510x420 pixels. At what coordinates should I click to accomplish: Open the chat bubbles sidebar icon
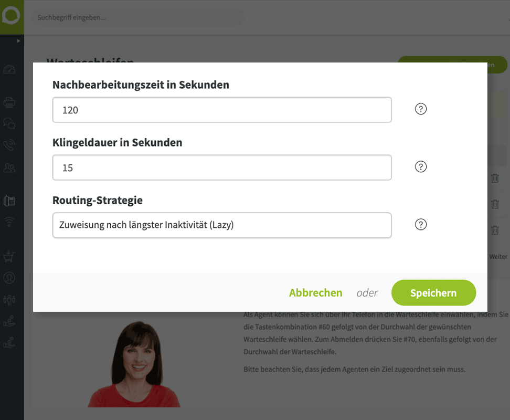9,124
